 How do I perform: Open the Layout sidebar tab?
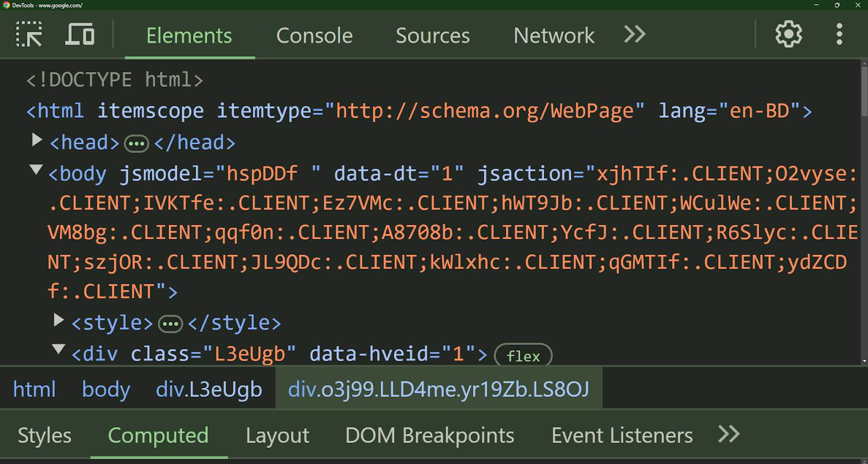[278, 435]
